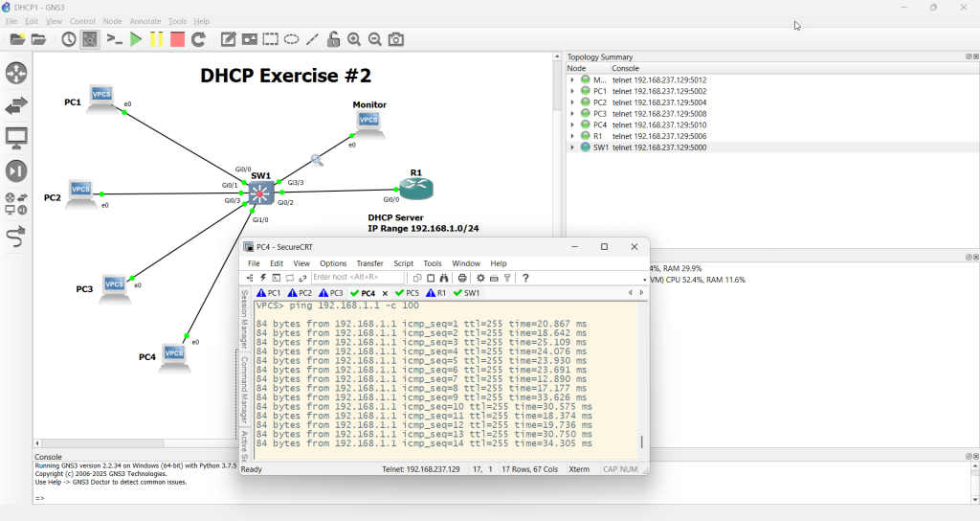Toggle the lock items padlock icon
This screenshot has height=521, width=980.
pos(333,39)
